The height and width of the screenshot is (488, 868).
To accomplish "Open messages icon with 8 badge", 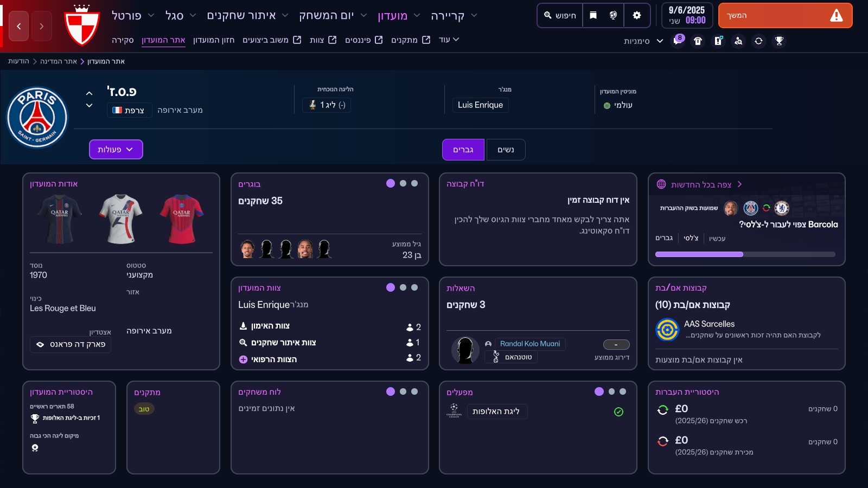I will [x=678, y=41].
